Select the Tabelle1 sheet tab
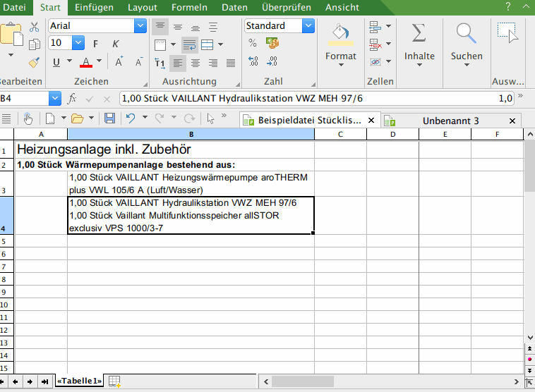 (x=79, y=381)
